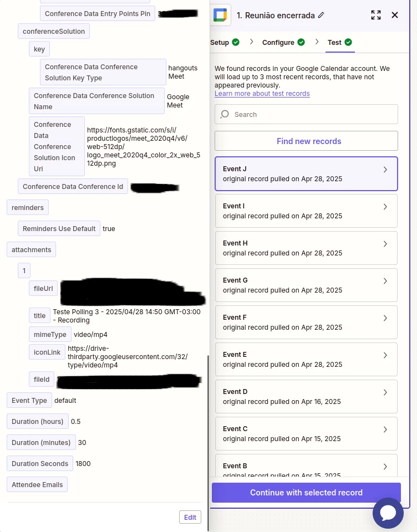This screenshot has width=417, height=532.
Task: Click the key field label
Action: pos(39,49)
